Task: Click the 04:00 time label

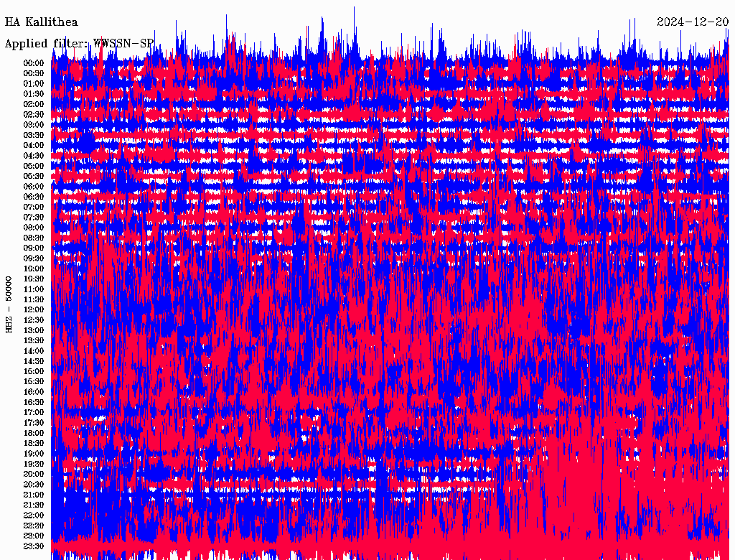Action: coord(34,146)
